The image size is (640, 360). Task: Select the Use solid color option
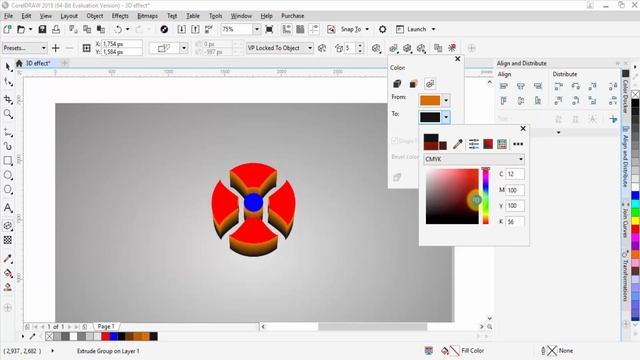point(413,84)
